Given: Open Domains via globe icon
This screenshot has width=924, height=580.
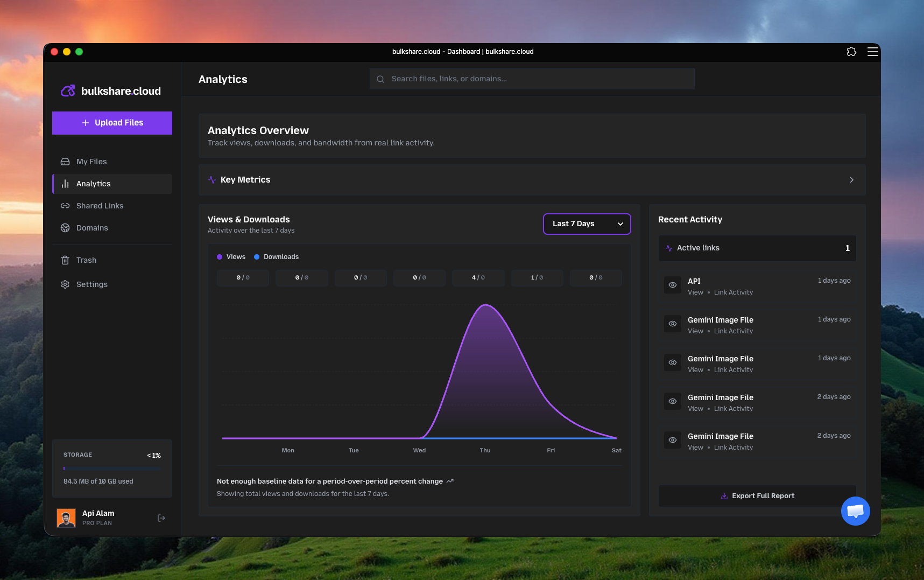Looking at the screenshot, I should click(x=65, y=228).
